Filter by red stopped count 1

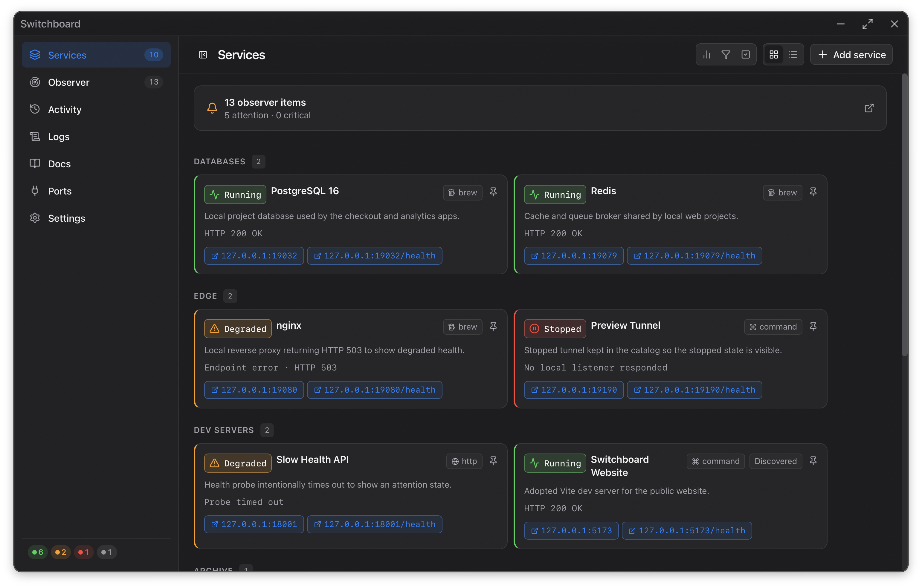pyautogui.click(x=83, y=552)
